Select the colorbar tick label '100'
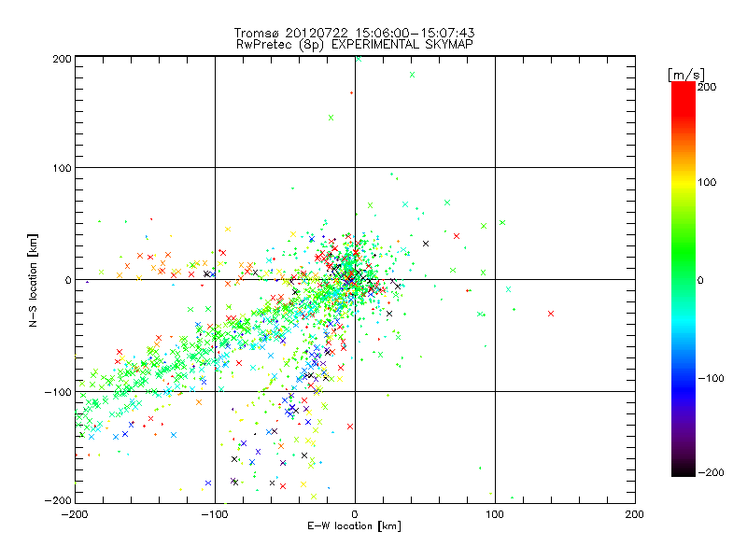Viewport: 747px width, 560px height. click(707, 182)
